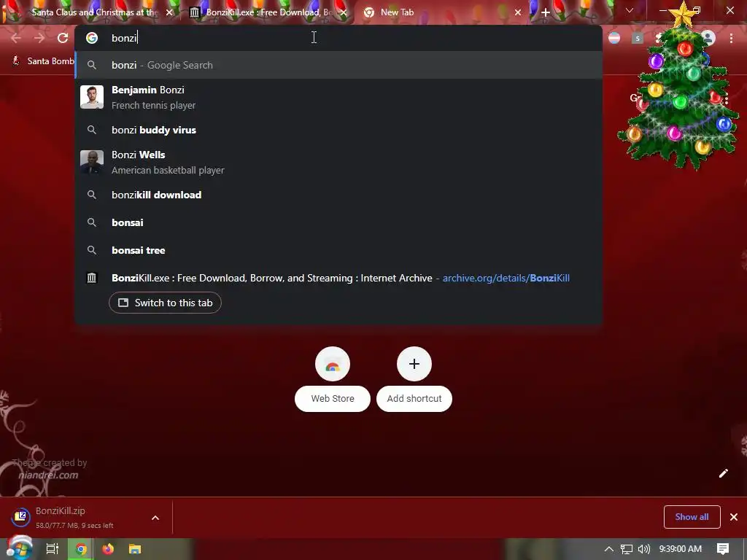Screen dimensions: 747x560
Task: Customize this page with pencil icon
Action: pos(723,472)
